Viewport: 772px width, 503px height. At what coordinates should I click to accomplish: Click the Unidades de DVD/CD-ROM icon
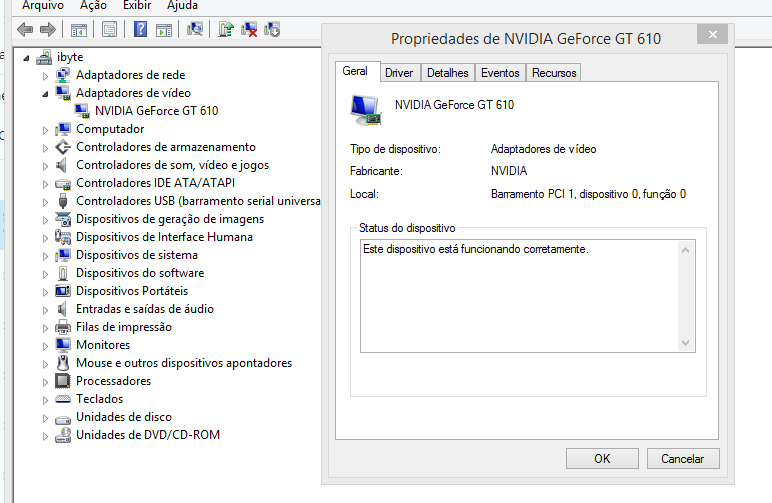tap(63, 435)
